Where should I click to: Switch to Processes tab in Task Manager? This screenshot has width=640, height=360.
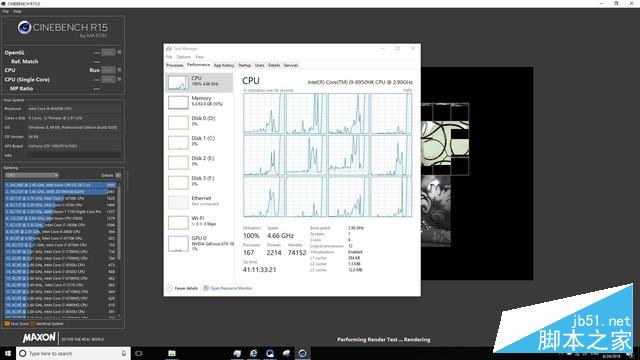(x=175, y=65)
